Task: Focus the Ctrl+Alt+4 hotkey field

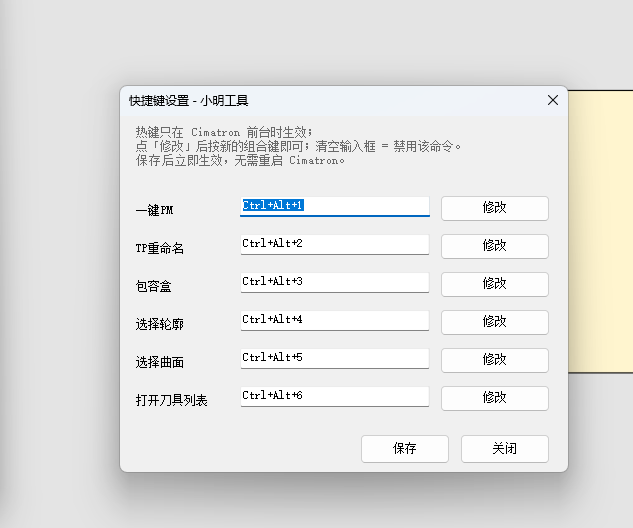Action: click(335, 321)
